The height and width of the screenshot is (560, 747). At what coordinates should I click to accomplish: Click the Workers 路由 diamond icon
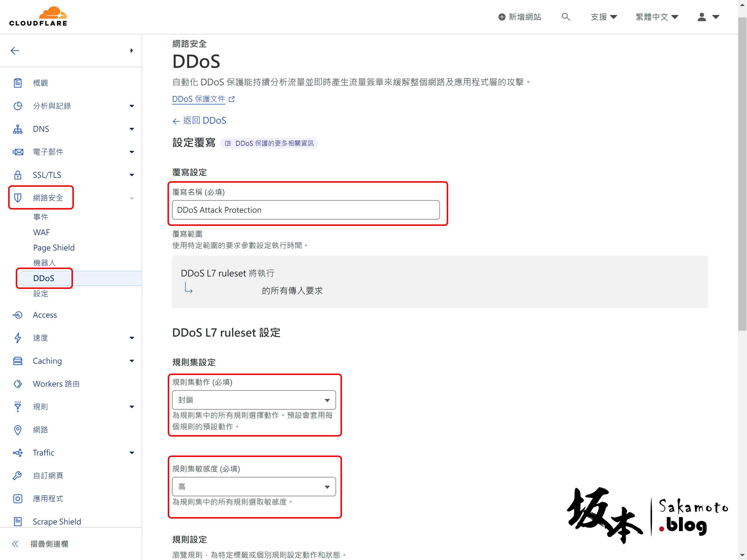18,384
